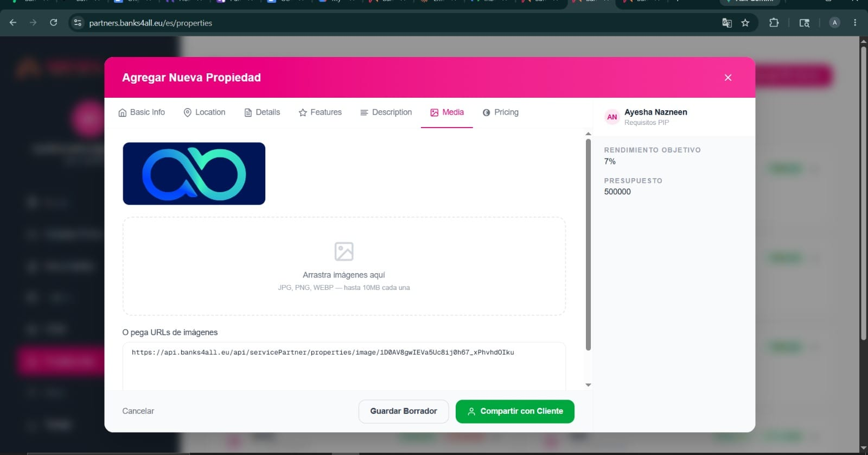Open the browser extensions puzzle icon
The width and height of the screenshot is (868, 455).
774,23
